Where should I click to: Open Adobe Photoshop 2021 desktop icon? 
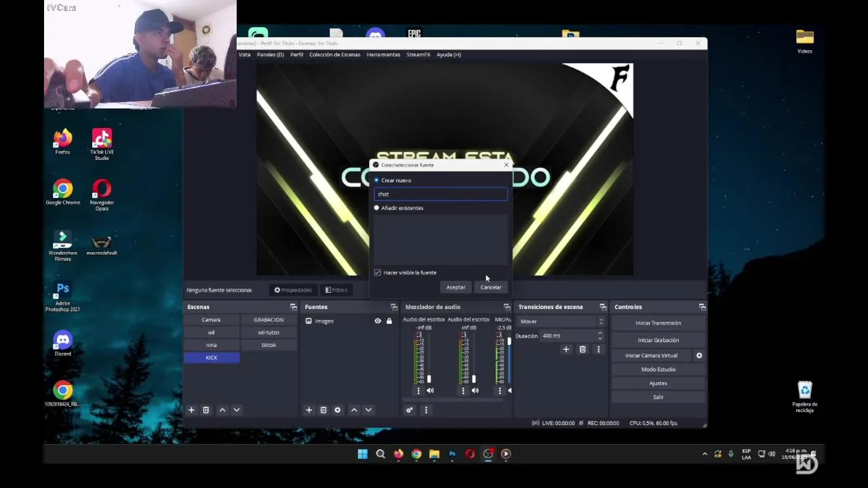coord(62,297)
